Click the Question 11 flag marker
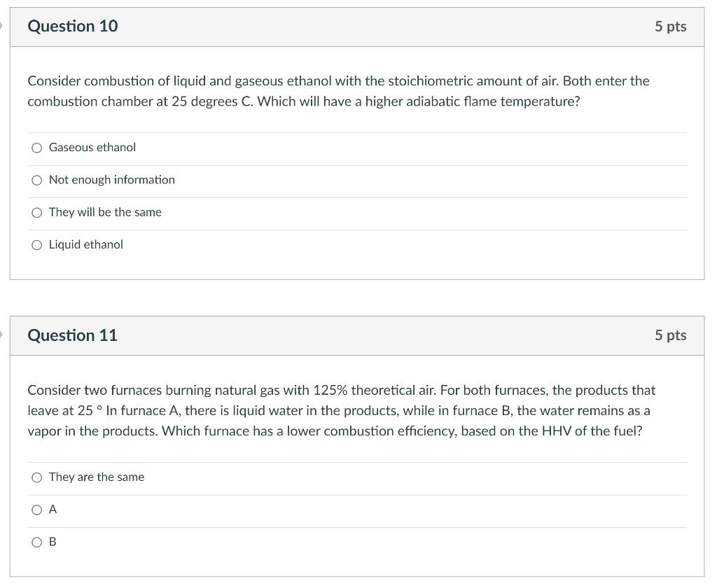This screenshot has height=588, width=717. click(x=1, y=335)
